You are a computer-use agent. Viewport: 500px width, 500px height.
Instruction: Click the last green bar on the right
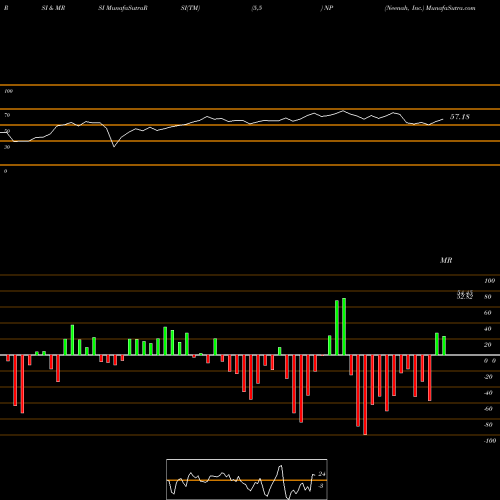click(x=444, y=346)
